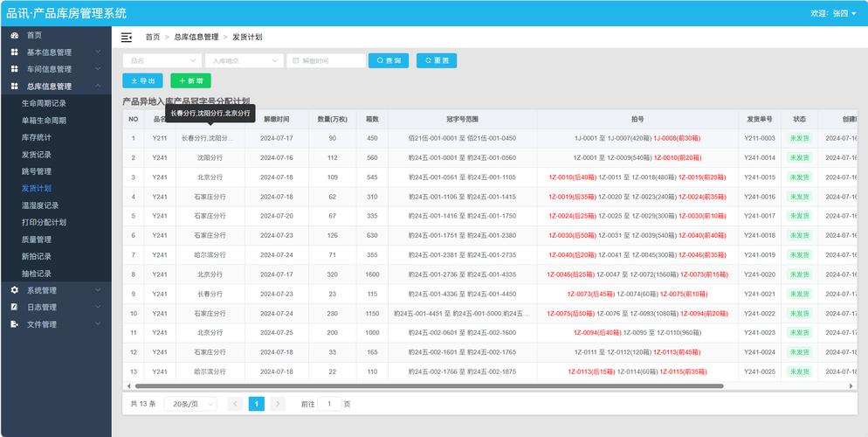Image resolution: width=868 pixels, height=437 pixels.
Task: Select page 1 in pagination
Action: pyautogui.click(x=257, y=405)
